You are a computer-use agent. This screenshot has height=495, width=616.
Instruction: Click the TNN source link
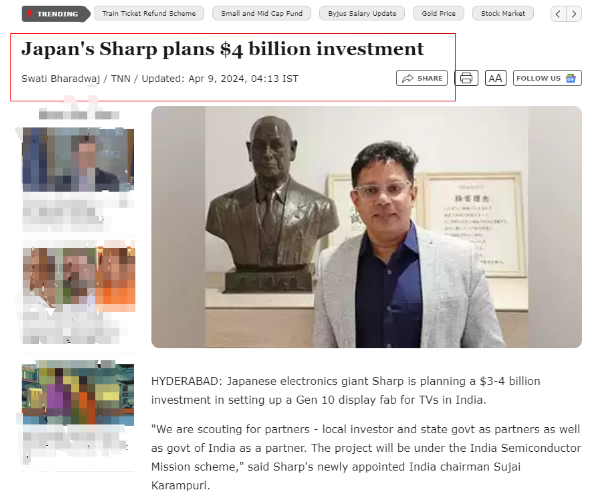[x=121, y=79]
